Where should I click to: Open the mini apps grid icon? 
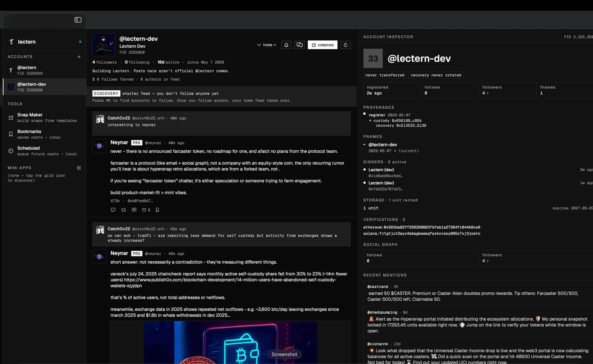coord(79,168)
